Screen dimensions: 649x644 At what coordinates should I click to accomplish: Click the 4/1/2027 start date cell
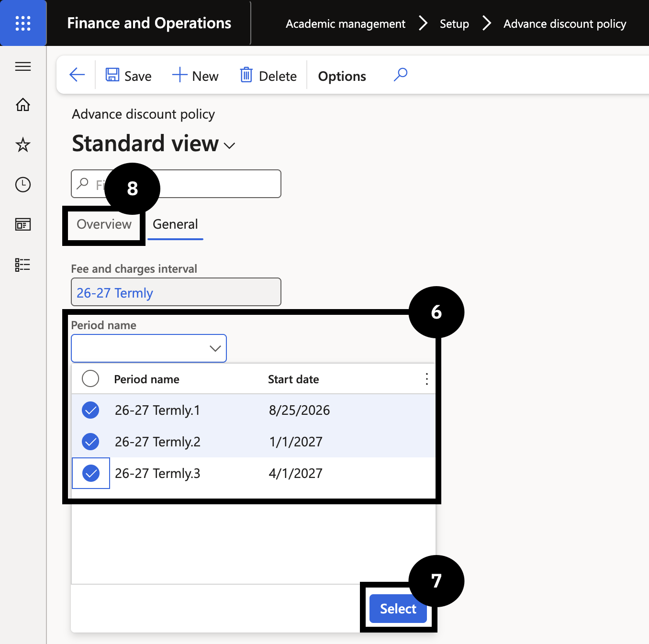click(296, 473)
